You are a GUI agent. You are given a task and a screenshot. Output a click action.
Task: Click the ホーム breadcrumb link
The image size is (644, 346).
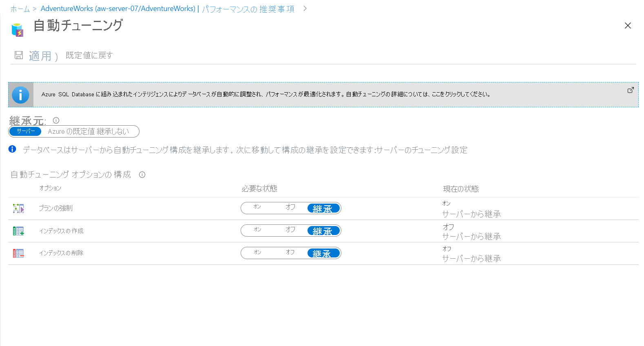[20, 9]
